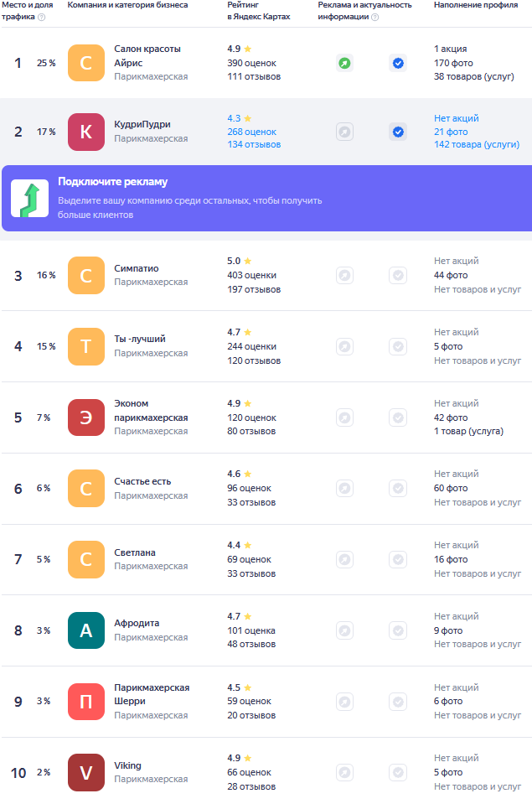This screenshot has width=532, height=809.
Task: Open the dark red "V" avatar of Viking
Action: 86,772
